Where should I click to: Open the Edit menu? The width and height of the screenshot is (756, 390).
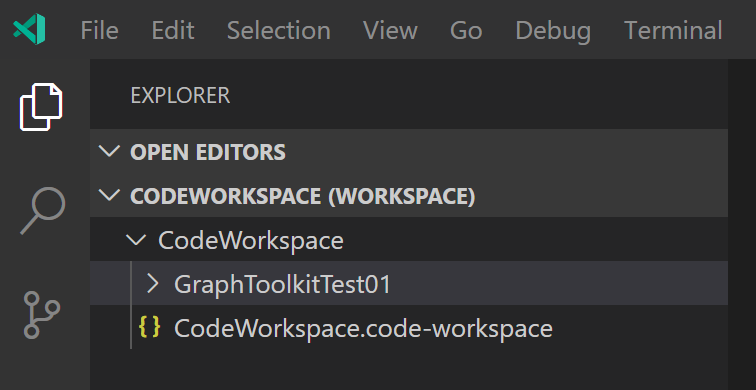pos(173,30)
